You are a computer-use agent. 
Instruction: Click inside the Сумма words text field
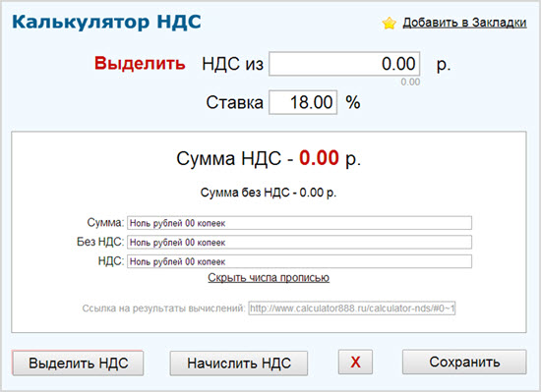pos(299,223)
